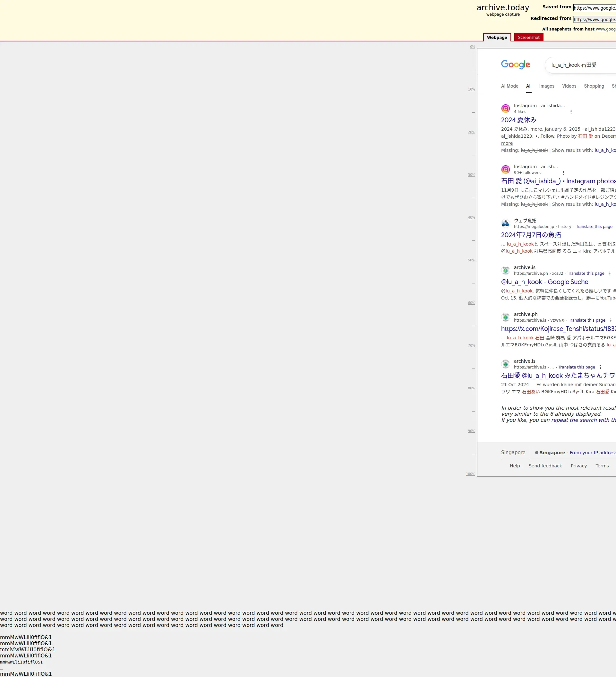
Task: Click the Google logo
Action: coord(515,65)
